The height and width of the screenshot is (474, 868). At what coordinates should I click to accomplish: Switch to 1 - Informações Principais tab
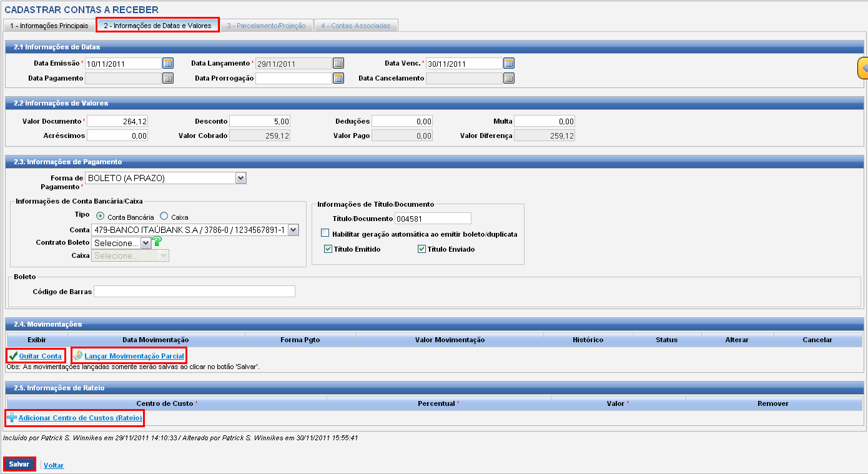click(x=49, y=26)
